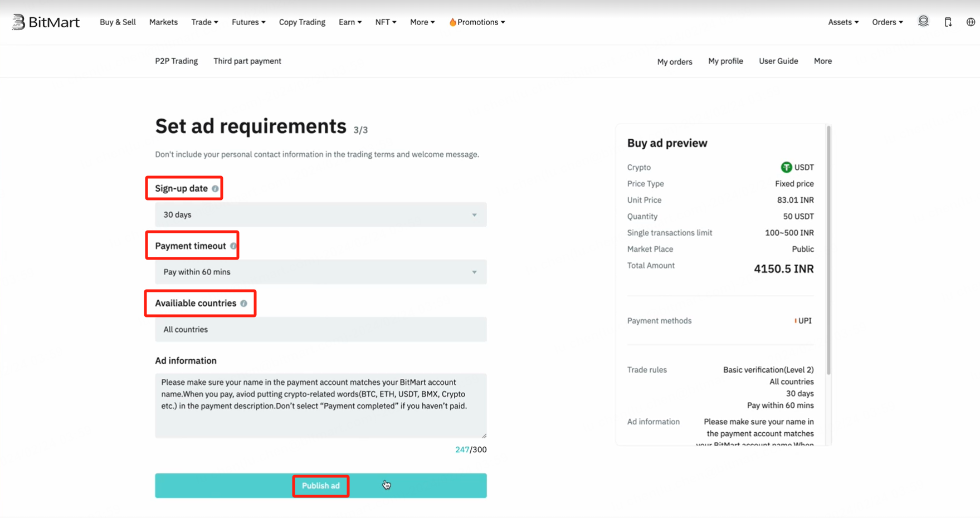980x518 pixels.
Task: Click the USDT coin icon in preview
Action: pos(786,167)
